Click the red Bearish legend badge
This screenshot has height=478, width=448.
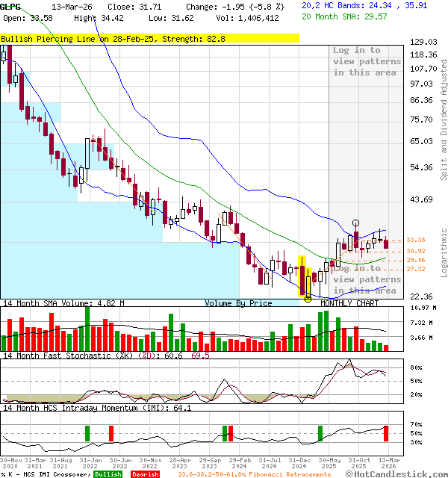pos(145,474)
